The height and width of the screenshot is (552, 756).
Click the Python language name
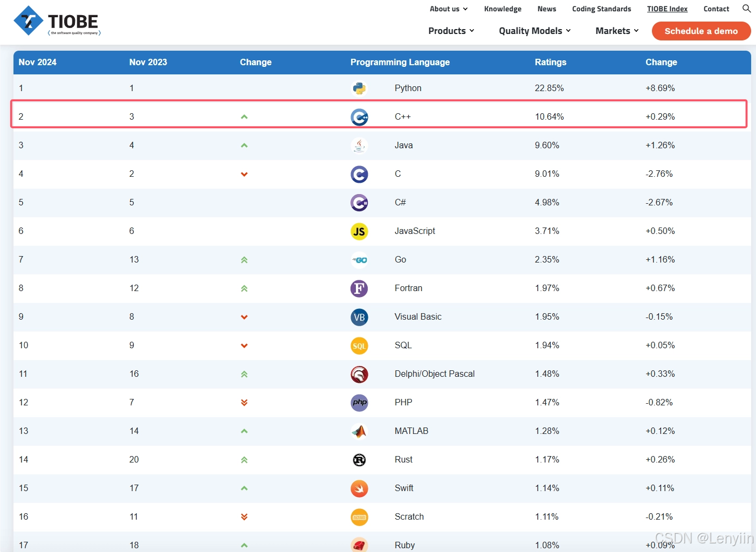click(x=408, y=88)
